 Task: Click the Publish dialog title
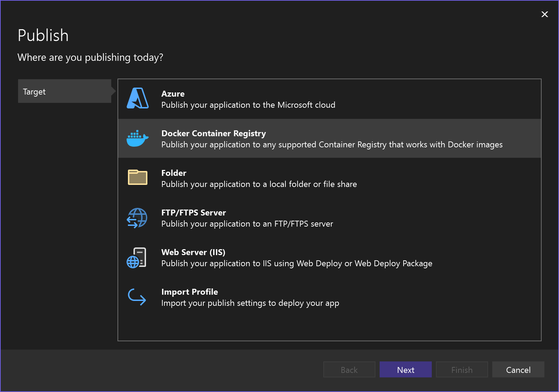(x=43, y=35)
